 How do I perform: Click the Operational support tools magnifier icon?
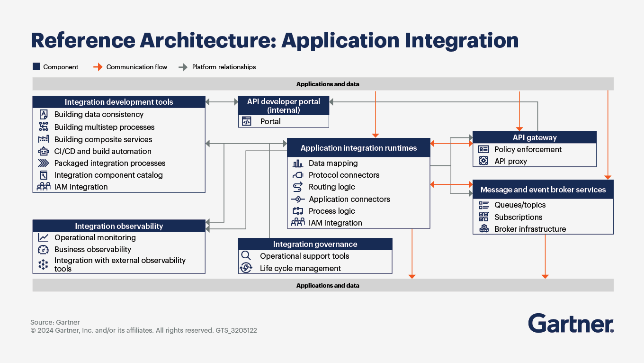click(246, 256)
